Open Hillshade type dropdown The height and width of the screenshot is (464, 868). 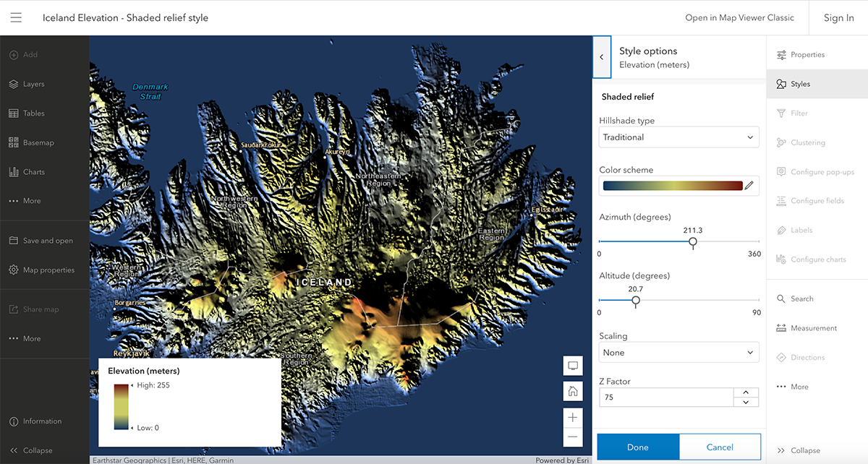click(x=679, y=137)
